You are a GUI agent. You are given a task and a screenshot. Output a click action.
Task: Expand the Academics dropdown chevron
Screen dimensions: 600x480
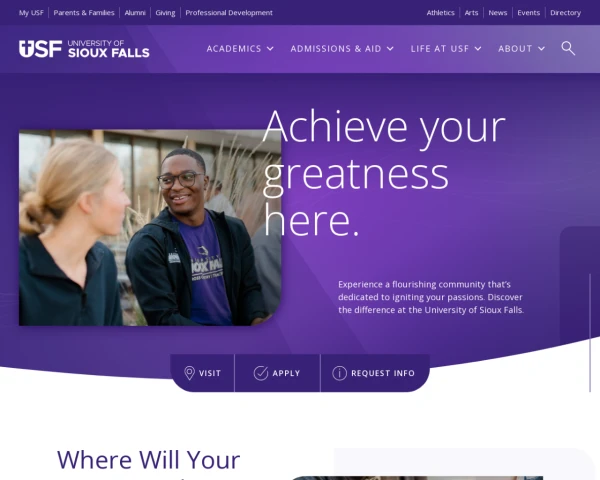point(270,49)
